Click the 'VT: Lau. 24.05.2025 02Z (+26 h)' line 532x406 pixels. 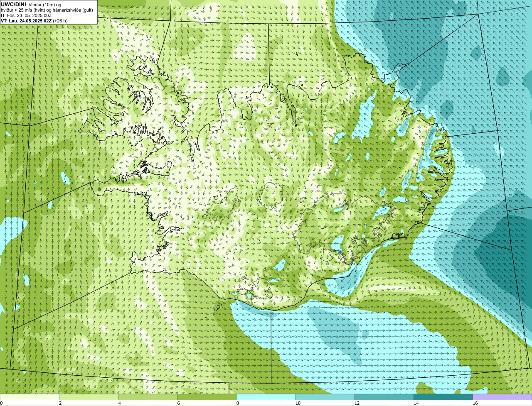pos(34,21)
